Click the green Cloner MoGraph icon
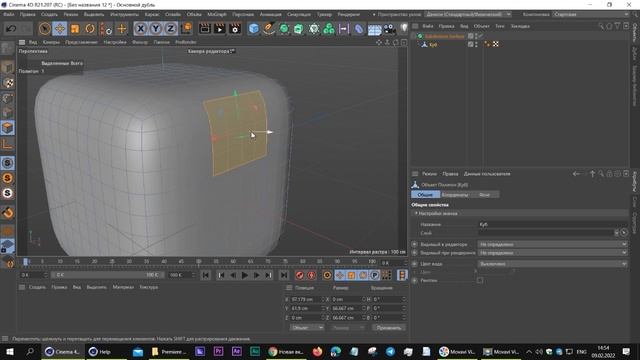This screenshot has height=360, width=640. (x=329, y=29)
